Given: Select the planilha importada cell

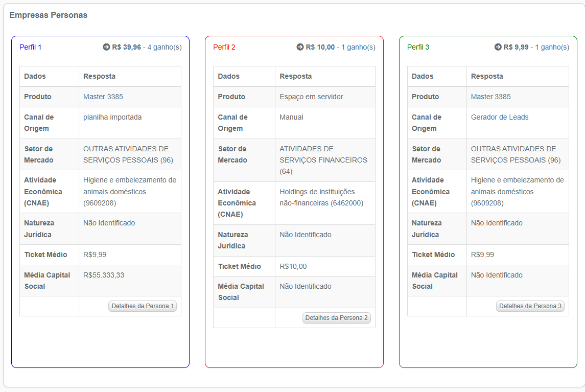Looking at the screenshot, I should [x=112, y=117].
